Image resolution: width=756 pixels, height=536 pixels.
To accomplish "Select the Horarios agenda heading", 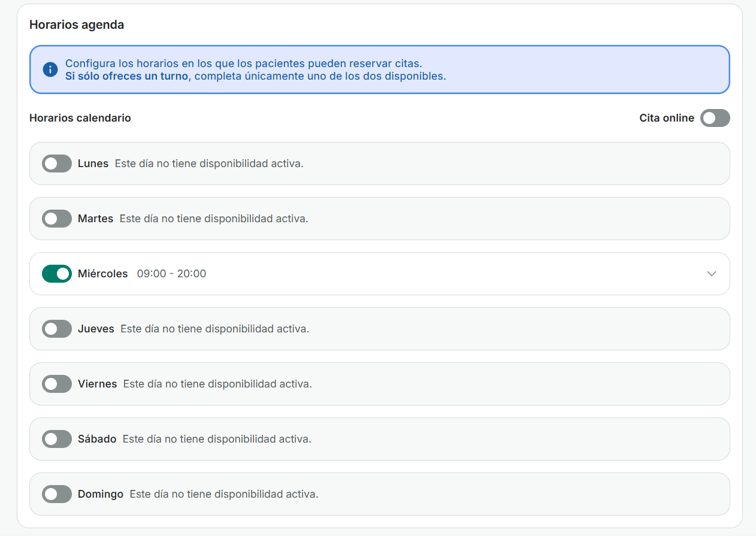I will coord(77,25).
